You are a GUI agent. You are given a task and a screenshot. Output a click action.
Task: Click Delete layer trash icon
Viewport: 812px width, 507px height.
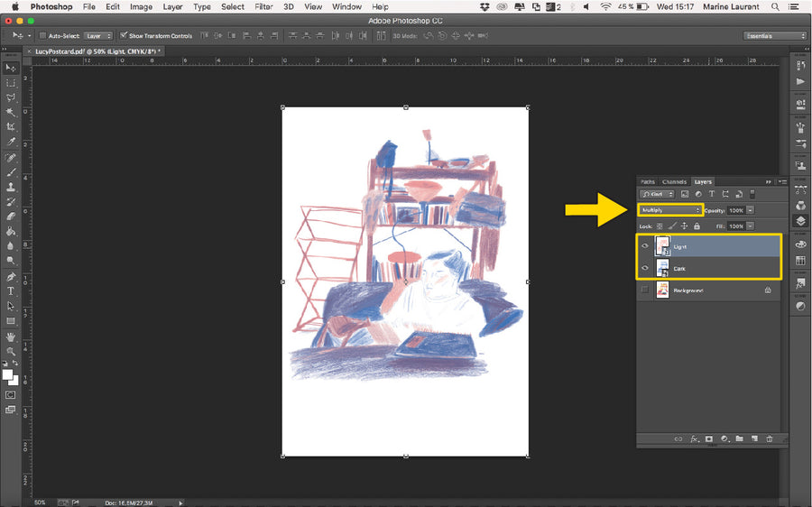(770, 438)
